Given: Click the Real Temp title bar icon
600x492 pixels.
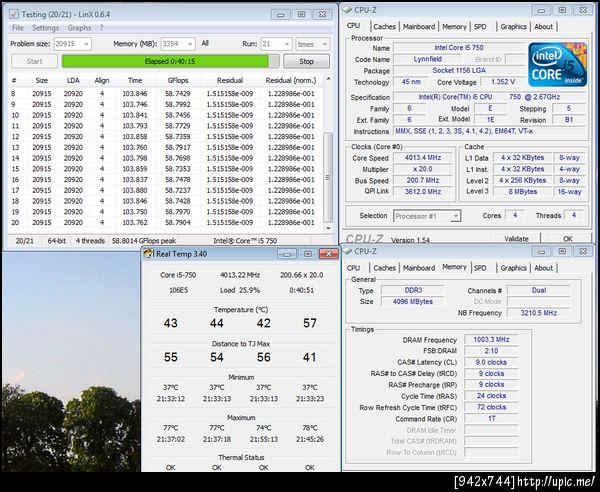Looking at the screenshot, I should (x=149, y=254).
